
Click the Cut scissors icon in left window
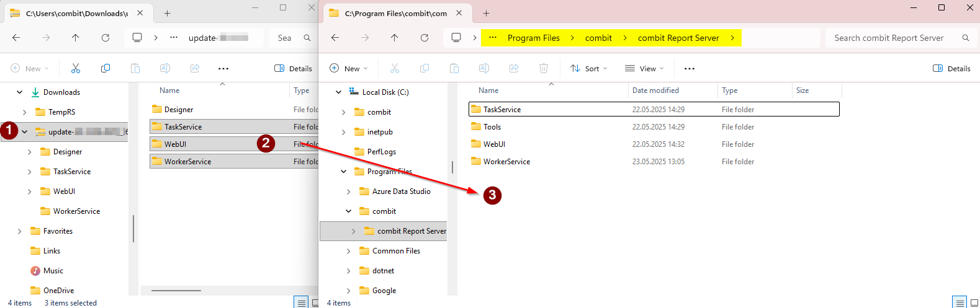(x=76, y=68)
